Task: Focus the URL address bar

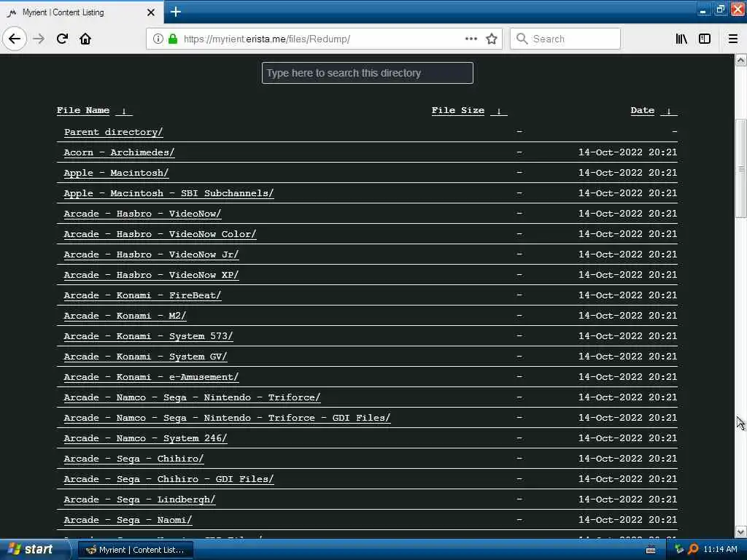Action: pyautogui.click(x=324, y=39)
